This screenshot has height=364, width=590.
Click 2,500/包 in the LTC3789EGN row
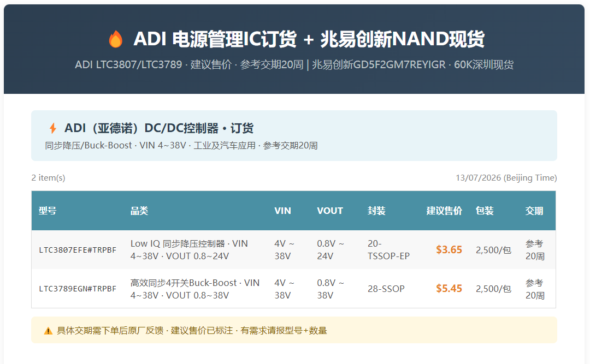coord(493,289)
